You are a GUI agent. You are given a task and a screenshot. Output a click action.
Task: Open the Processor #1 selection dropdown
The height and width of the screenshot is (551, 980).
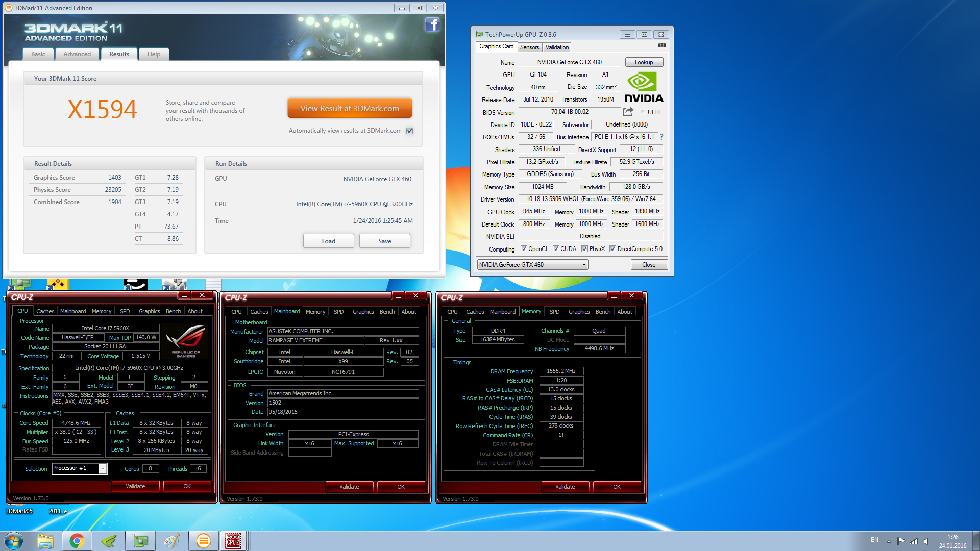80,468
